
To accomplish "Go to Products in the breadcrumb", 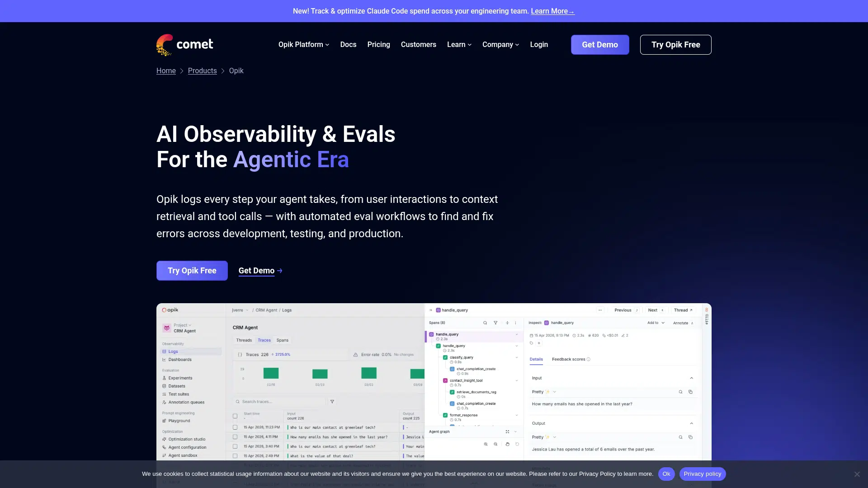I will [202, 71].
